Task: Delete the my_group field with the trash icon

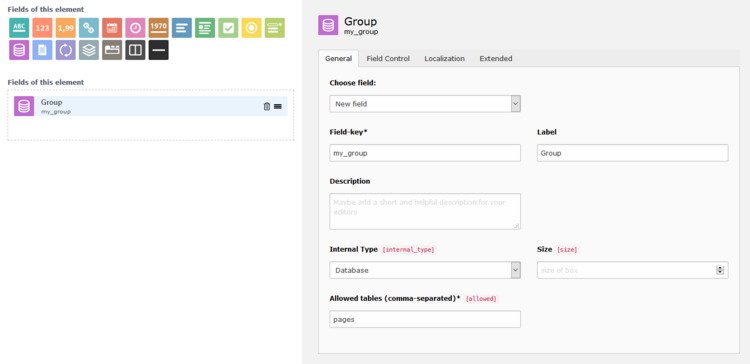Action: coord(267,106)
